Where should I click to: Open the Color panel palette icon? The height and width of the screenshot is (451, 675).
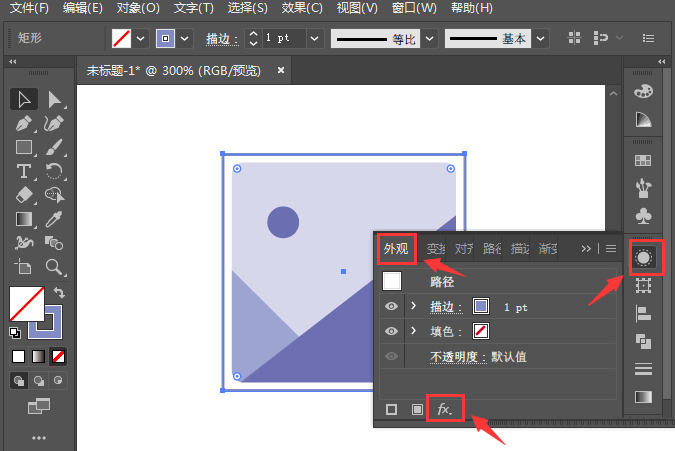[x=643, y=91]
